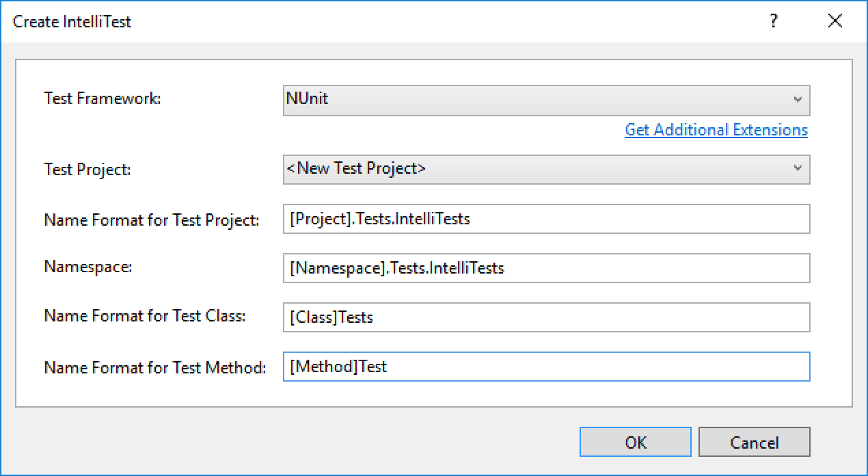Click the Test Project dropdown arrow
Image resolution: width=868 pixels, height=476 pixels.
[798, 170]
